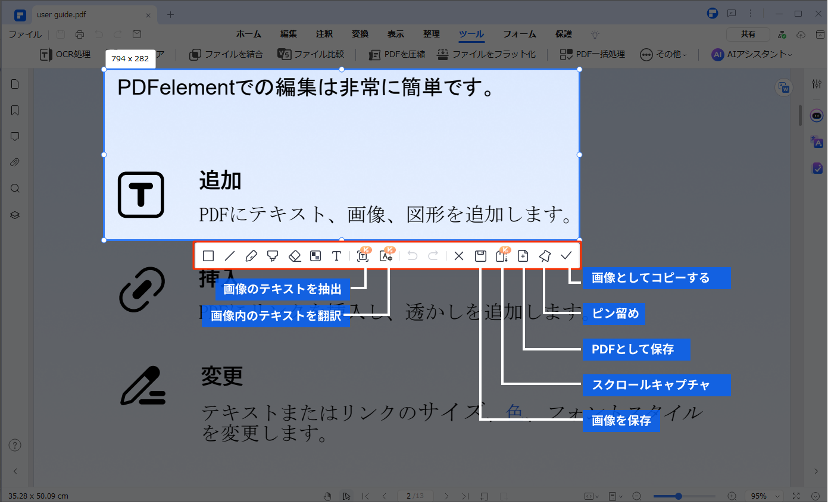
Task: Switch to the ホーム tab
Action: [248, 35]
